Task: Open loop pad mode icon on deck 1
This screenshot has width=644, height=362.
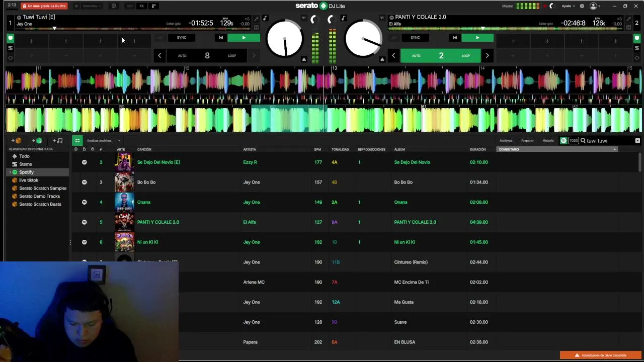Action: [10, 58]
